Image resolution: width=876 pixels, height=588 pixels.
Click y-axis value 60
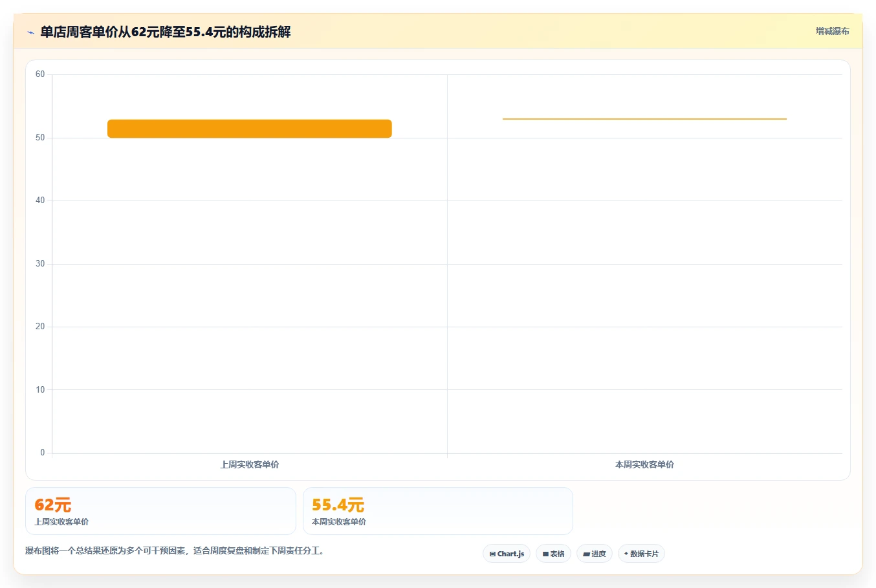click(x=40, y=74)
